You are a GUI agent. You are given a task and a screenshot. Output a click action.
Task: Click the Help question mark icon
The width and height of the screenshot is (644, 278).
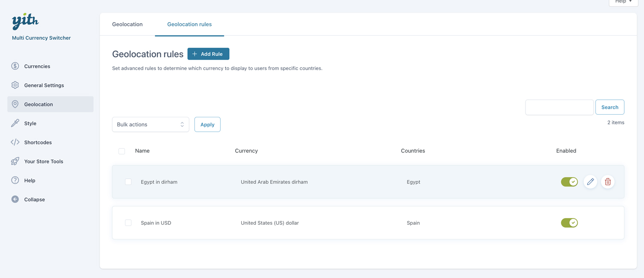click(15, 180)
